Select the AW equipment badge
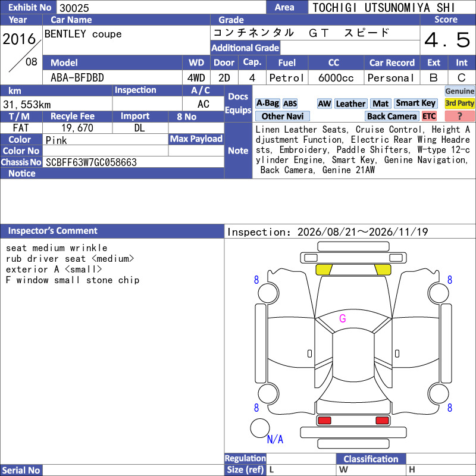 324,104
